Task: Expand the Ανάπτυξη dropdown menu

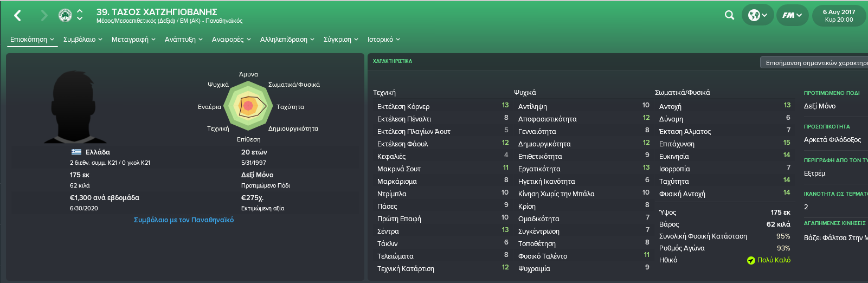Action: tap(184, 40)
